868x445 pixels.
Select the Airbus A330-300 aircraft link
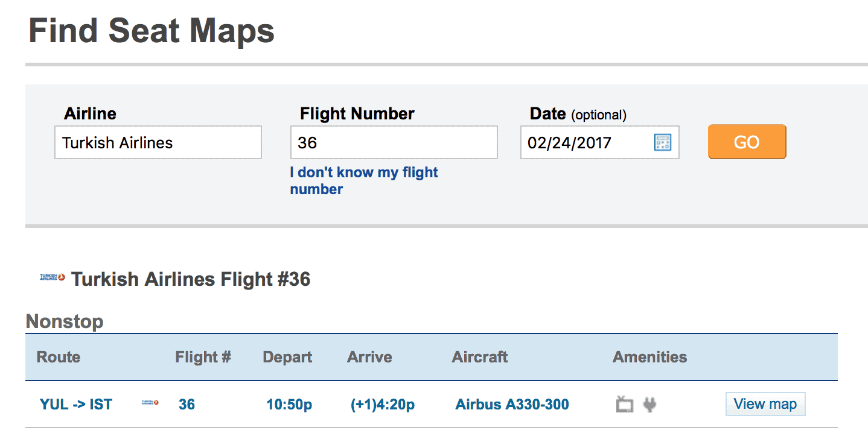pos(512,404)
